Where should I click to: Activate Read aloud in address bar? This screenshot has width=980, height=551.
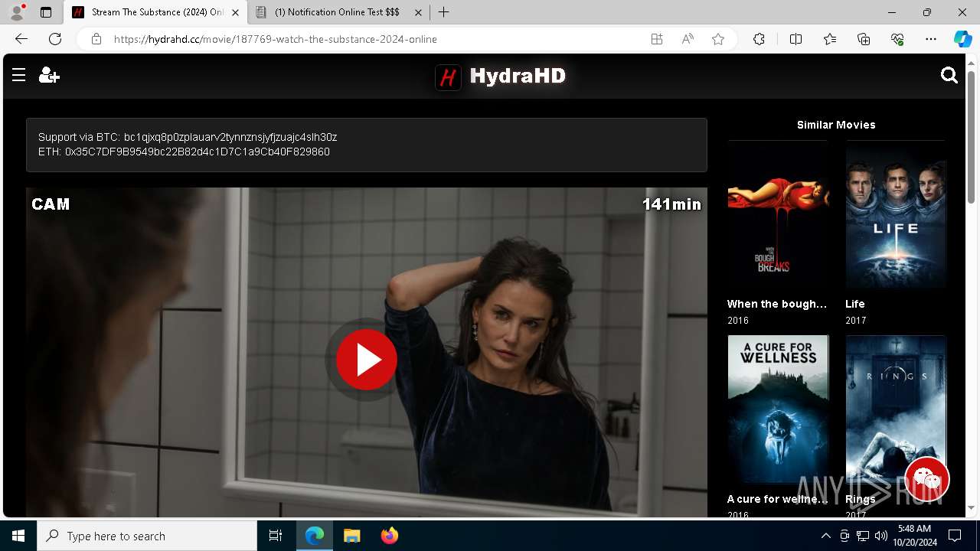tap(688, 39)
